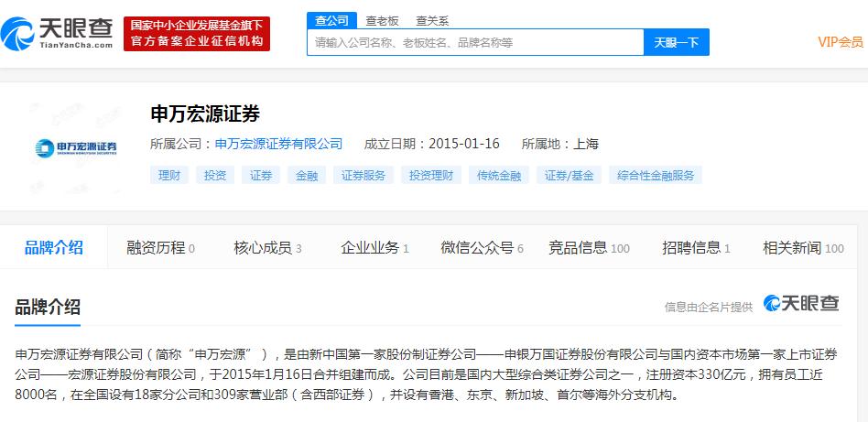868x422 pixels.
Task: Select the 所属地：上海 text
Action: pyautogui.click(x=560, y=145)
